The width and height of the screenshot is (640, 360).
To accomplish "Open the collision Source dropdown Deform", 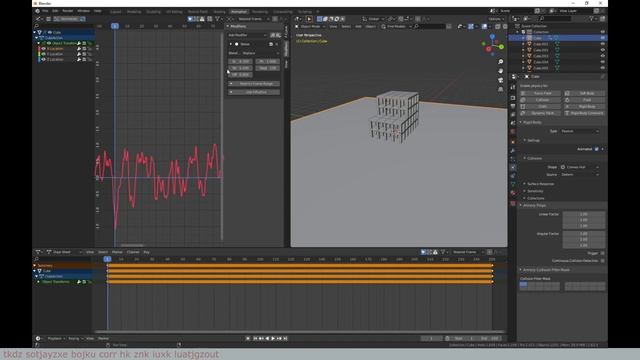I will click(580, 174).
